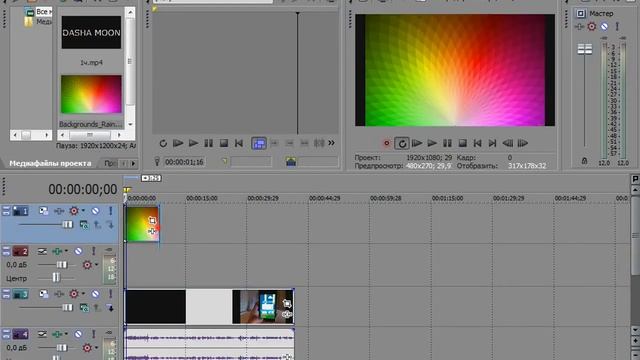Screen dimensions: 640x360
Task: Mute video track 3
Action: tap(95, 294)
